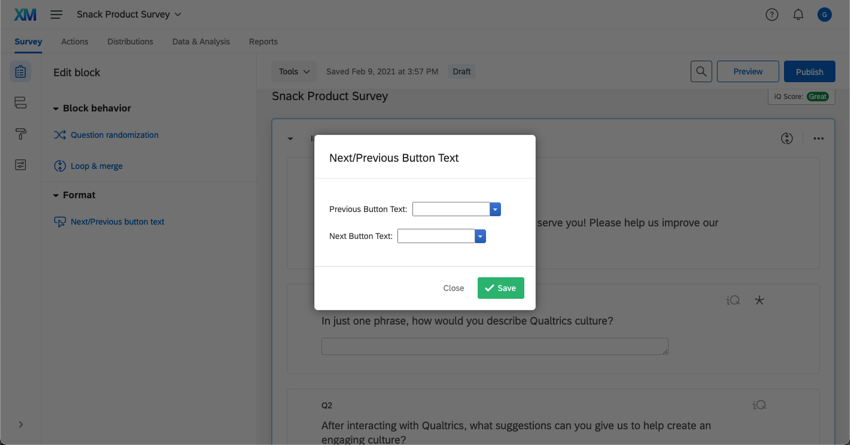This screenshot has height=445, width=850.
Task: Click the Preview button
Action: click(748, 72)
